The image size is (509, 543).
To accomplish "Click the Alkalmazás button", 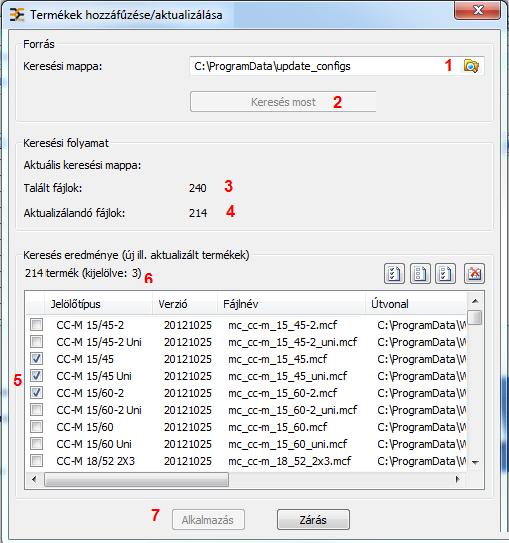I will click(208, 519).
